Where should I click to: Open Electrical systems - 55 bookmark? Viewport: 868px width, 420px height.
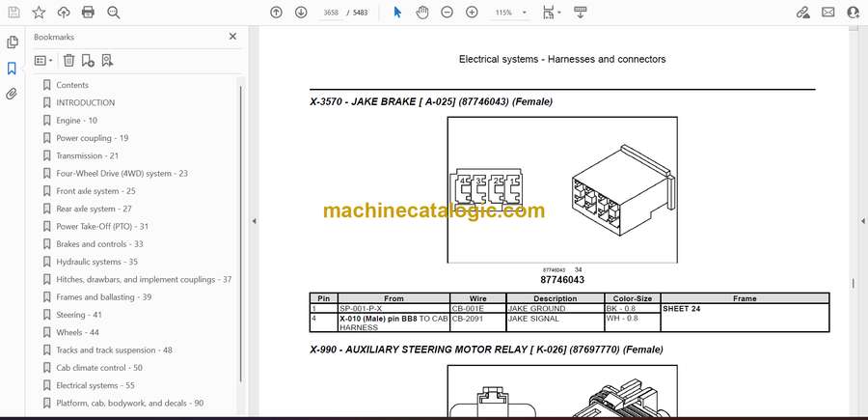[95, 385]
